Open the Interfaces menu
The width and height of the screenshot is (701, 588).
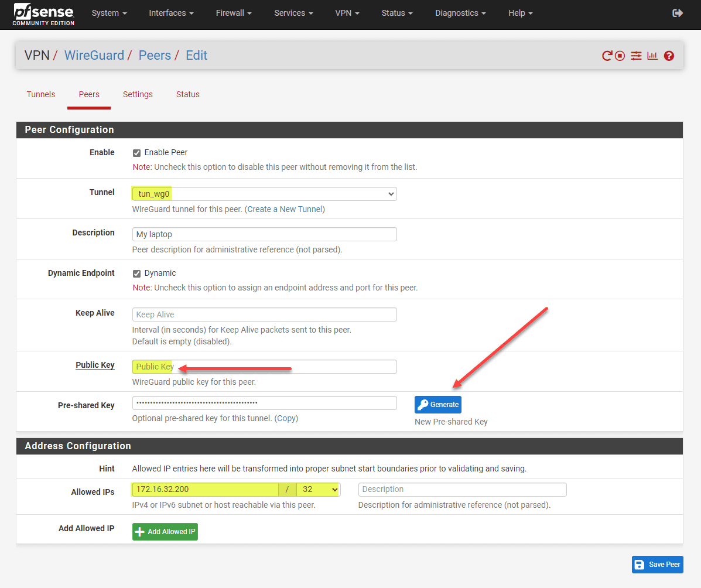(x=171, y=13)
